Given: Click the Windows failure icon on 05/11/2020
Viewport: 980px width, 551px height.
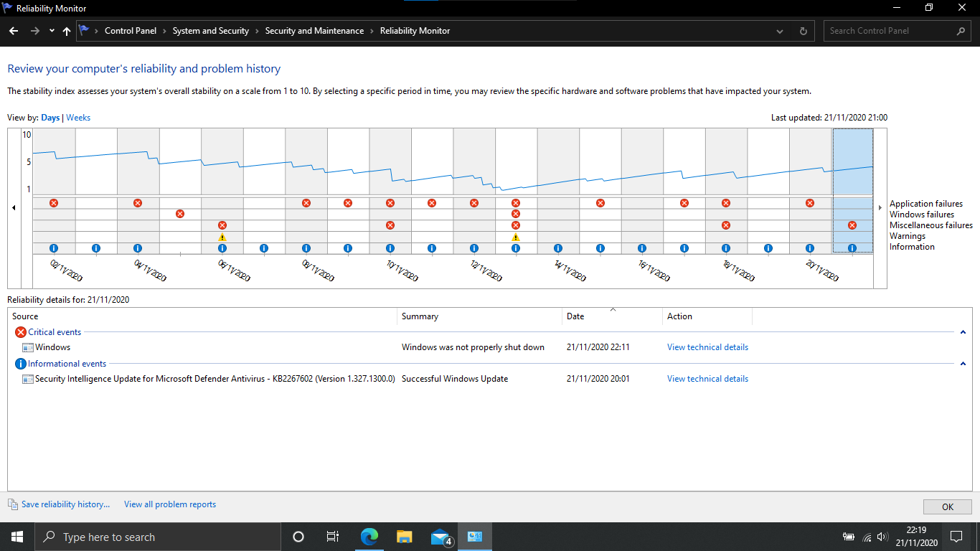Looking at the screenshot, I should [x=180, y=214].
